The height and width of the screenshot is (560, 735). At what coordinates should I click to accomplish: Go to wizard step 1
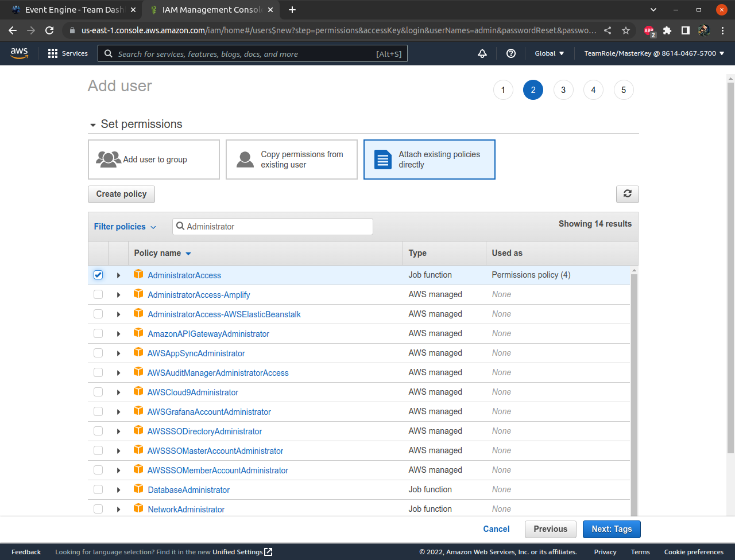tap(503, 90)
